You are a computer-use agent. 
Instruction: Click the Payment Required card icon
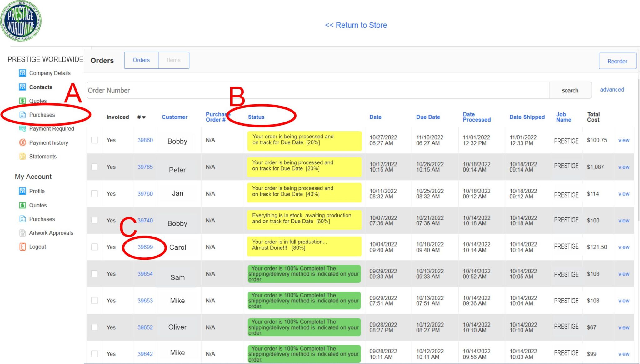pos(22,128)
